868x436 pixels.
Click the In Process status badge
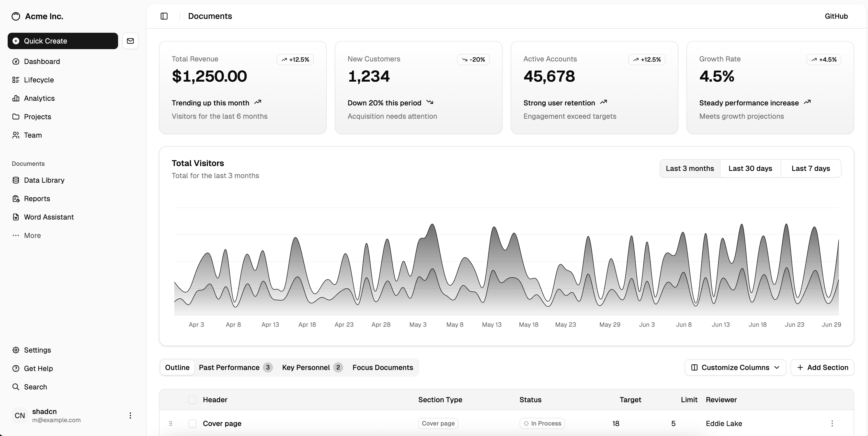click(542, 423)
